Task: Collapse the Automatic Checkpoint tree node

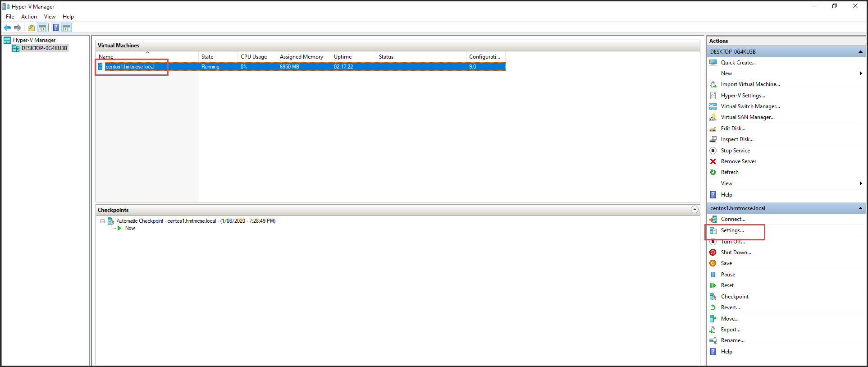Action: pyautogui.click(x=103, y=221)
